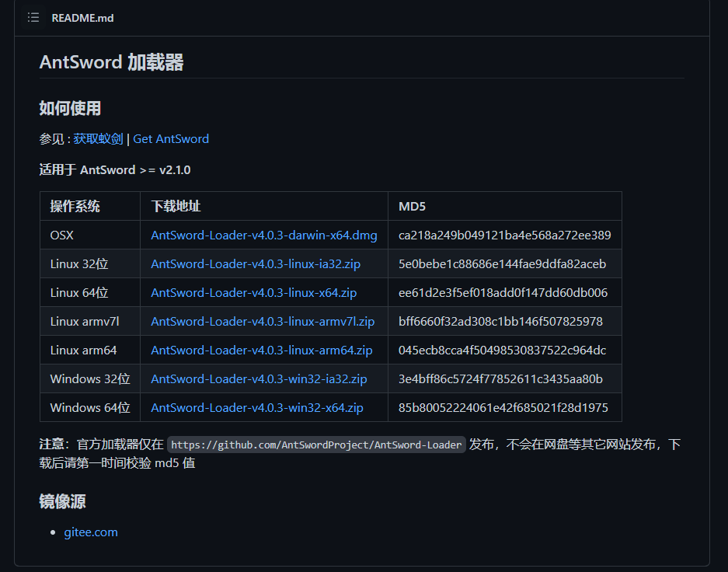Open the gitee.com mirror link
Screen dimensions: 728x572
pos(91,532)
